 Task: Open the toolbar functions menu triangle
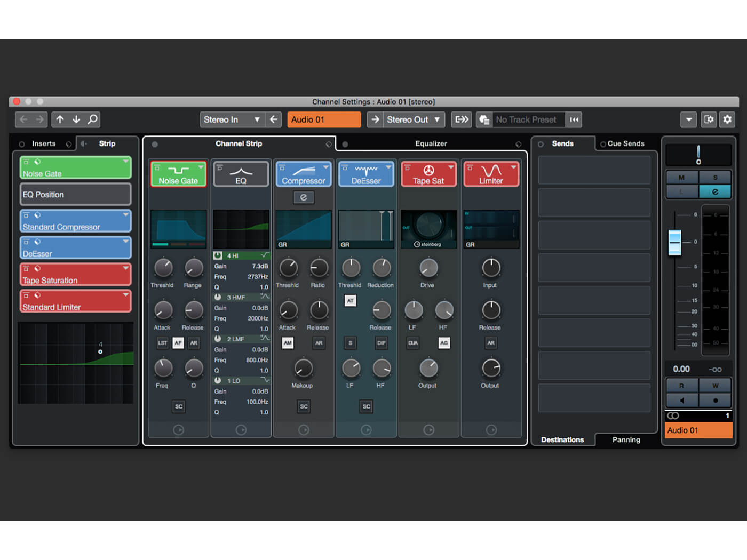(x=689, y=119)
